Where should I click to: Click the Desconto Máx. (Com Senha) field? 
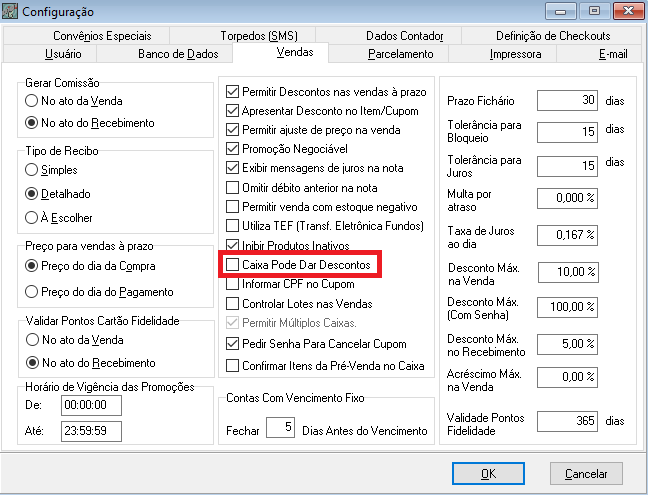point(567,307)
